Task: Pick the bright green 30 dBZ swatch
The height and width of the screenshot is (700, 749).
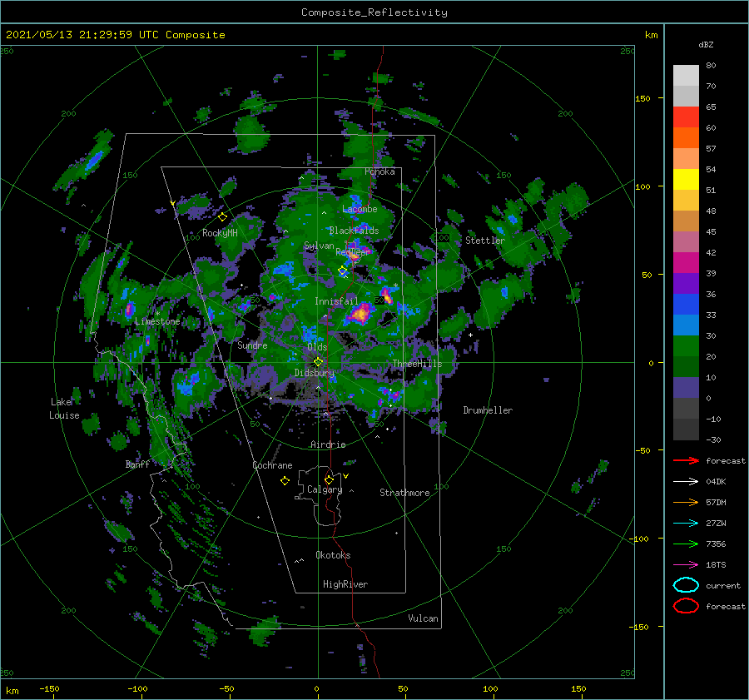Action: click(x=686, y=346)
